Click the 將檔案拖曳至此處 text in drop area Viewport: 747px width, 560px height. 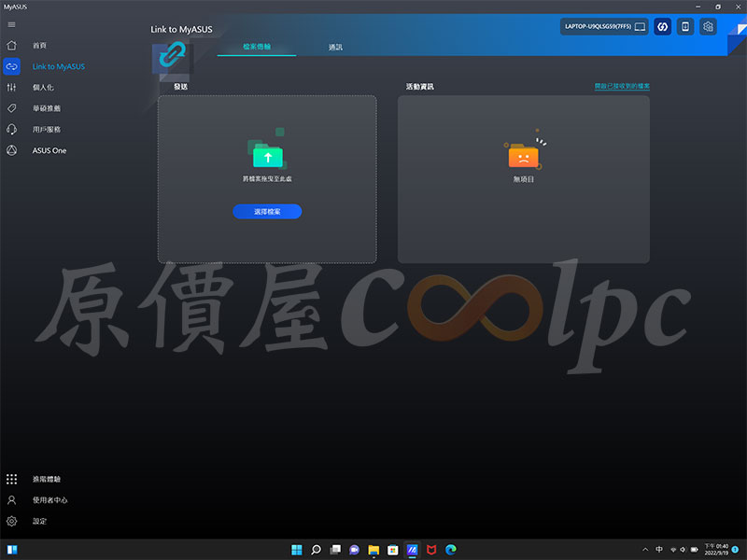point(267,178)
